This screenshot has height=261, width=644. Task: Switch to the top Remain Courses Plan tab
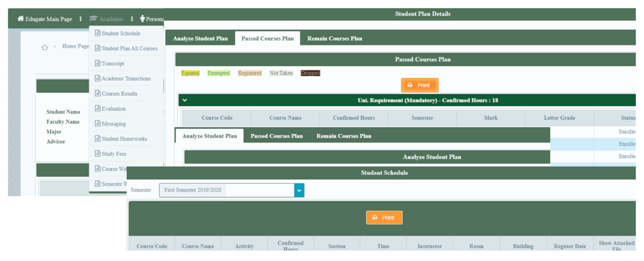point(334,39)
